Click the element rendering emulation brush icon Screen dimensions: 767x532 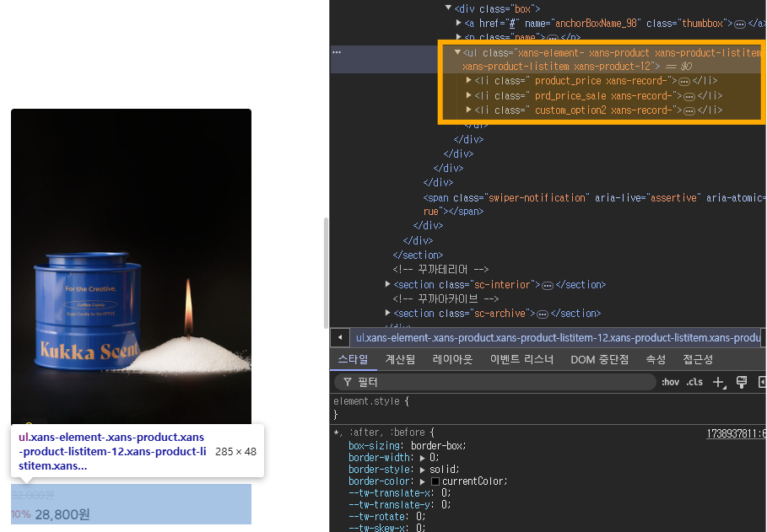[742, 382]
